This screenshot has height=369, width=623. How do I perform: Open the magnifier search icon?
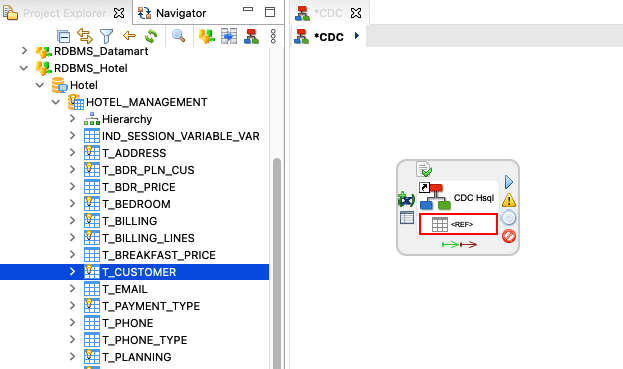point(178,36)
